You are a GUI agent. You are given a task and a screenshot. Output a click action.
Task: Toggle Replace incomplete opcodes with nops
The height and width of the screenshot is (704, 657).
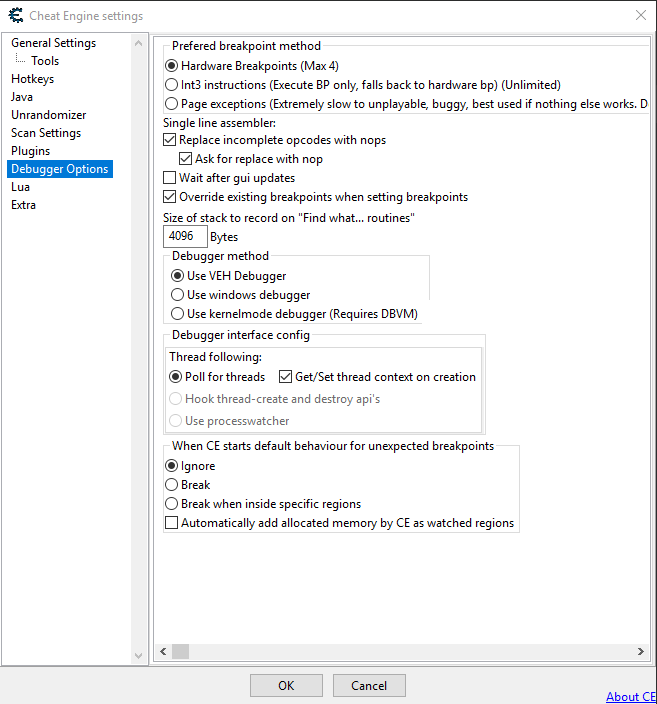click(169, 141)
